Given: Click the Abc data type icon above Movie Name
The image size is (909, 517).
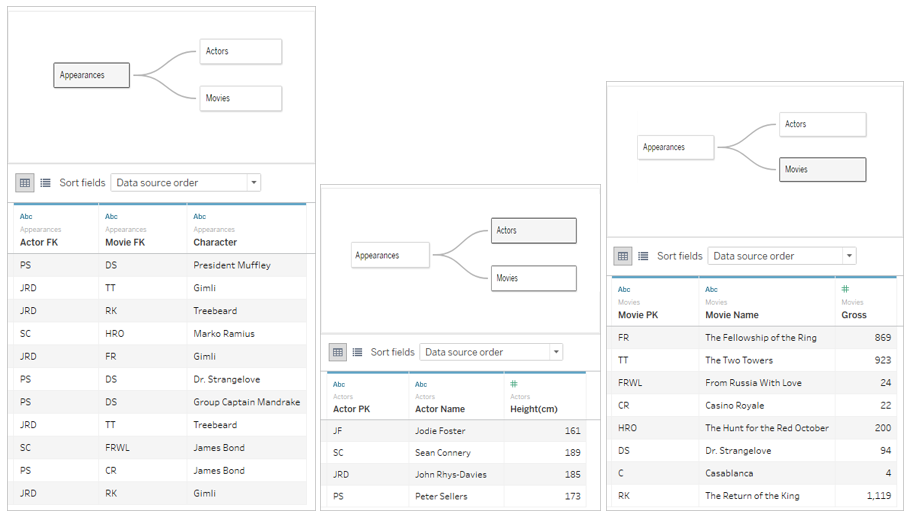Looking at the screenshot, I should tap(711, 289).
